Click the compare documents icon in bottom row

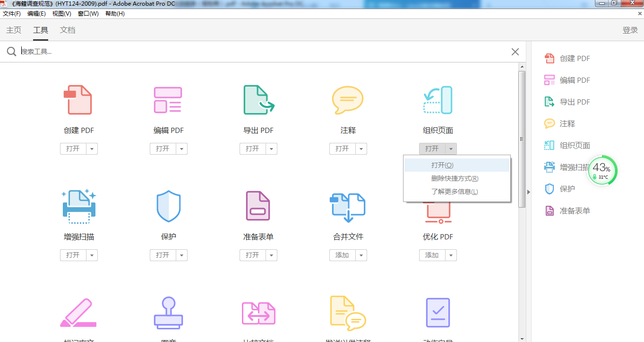[x=258, y=313]
